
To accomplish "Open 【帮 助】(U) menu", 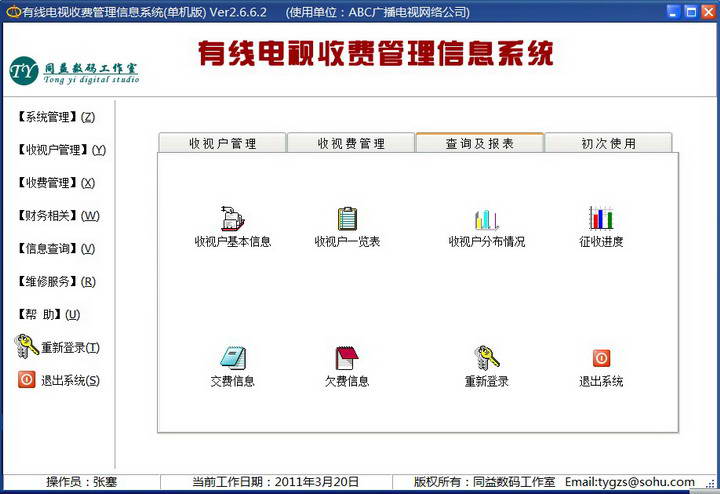I will tap(49, 314).
